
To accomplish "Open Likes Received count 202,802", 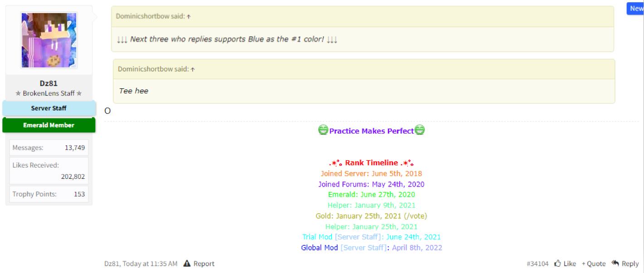I will click(73, 177).
